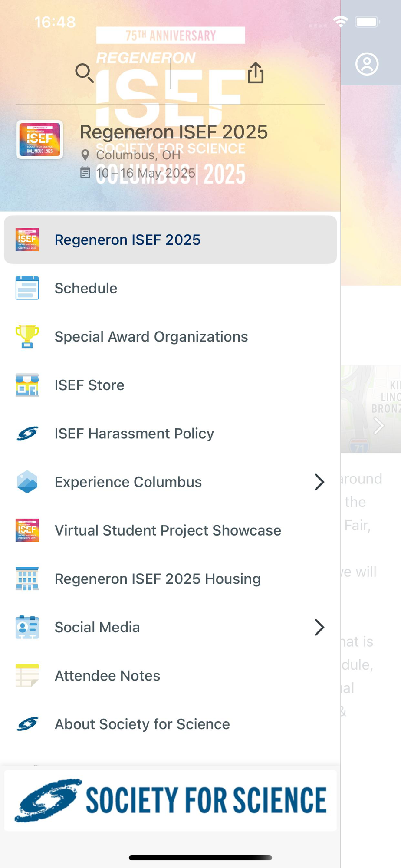Tap the Schedule calendar icon
401x868 pixels.
point(27,288)
